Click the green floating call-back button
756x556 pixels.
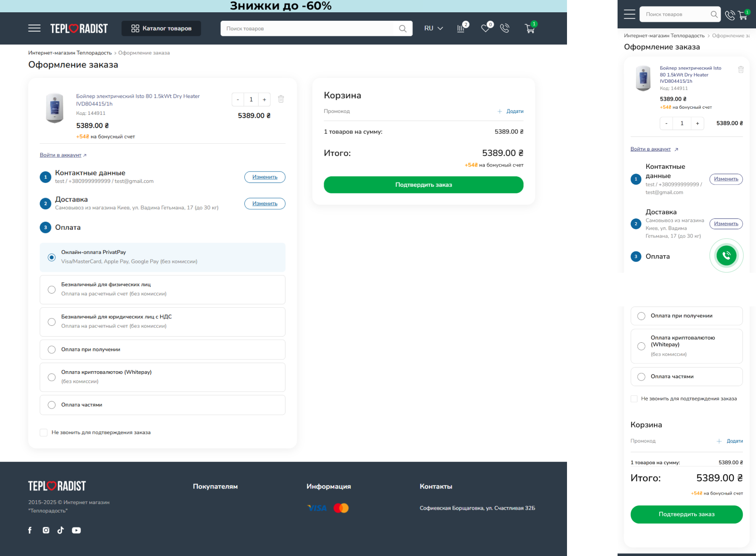726,255
